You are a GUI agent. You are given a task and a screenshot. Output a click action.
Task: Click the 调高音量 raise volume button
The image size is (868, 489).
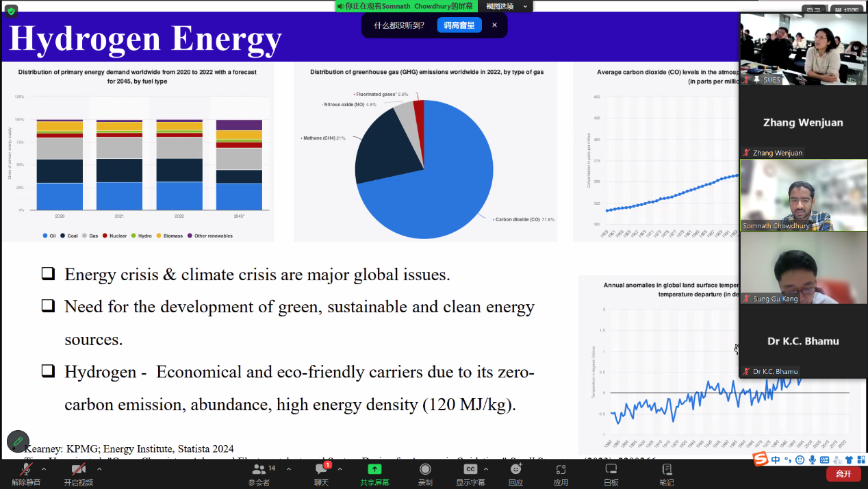pos(459,25)
